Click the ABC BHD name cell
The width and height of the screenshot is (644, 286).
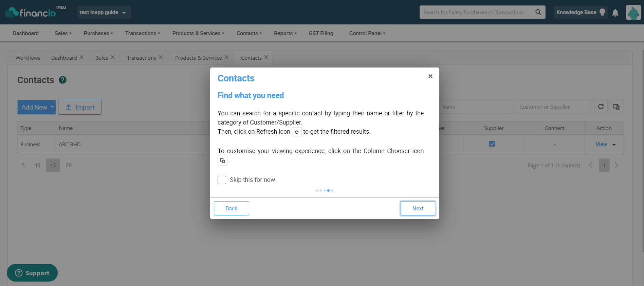(x=70, y=144)
